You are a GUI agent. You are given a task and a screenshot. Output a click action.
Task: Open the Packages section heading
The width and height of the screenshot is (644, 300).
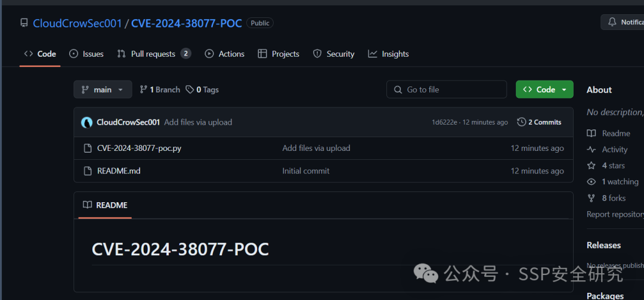[x=605, y=296]
